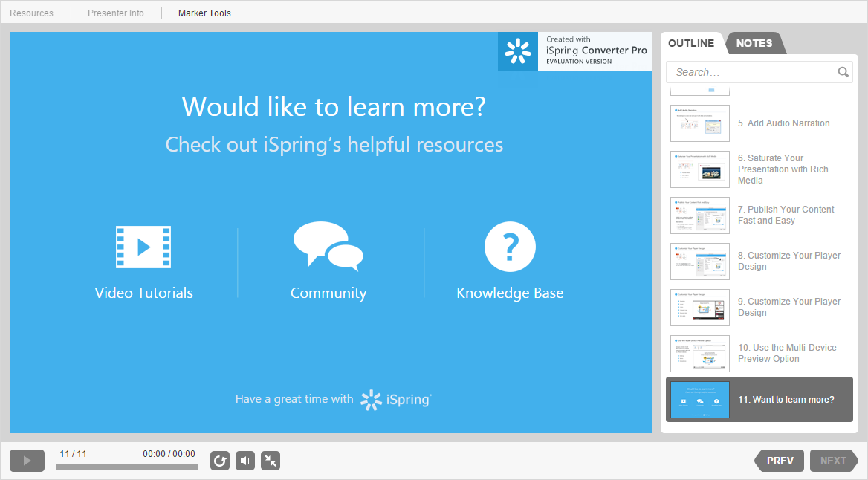Image resolution: width=868 pixels, height=480 pixels.
Task: Click the iSpring logo in slide footer
Action: (395, 400)
